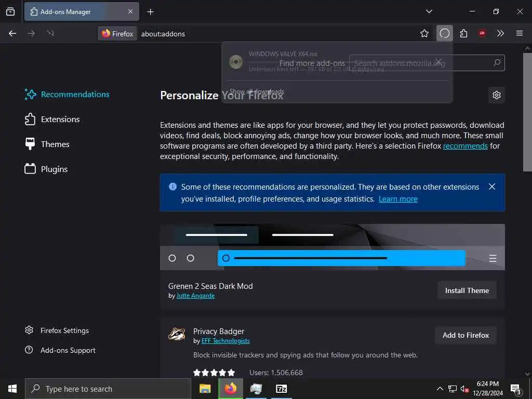The height and width of the screenshot is (399, 532).
Task: Select the Add-ons Manager tab
Action: coord(82,11)
